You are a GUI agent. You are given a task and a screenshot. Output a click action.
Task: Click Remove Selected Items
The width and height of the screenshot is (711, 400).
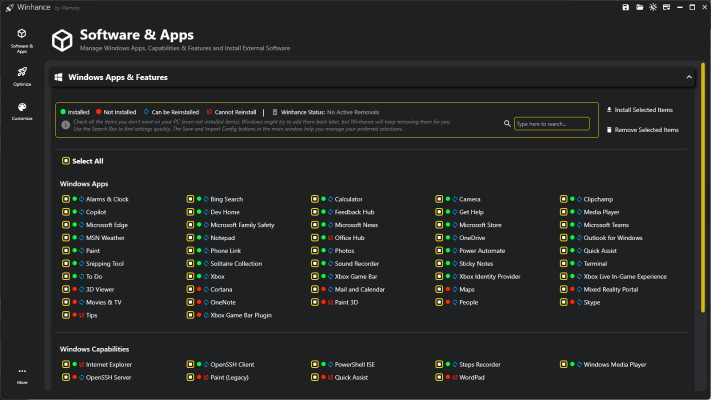tap(643, 130)
